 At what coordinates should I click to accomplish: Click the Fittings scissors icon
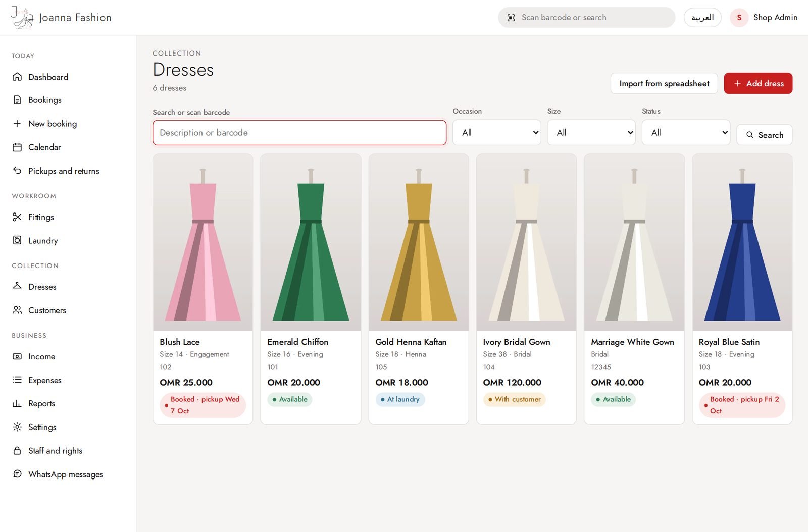[17, 217]
